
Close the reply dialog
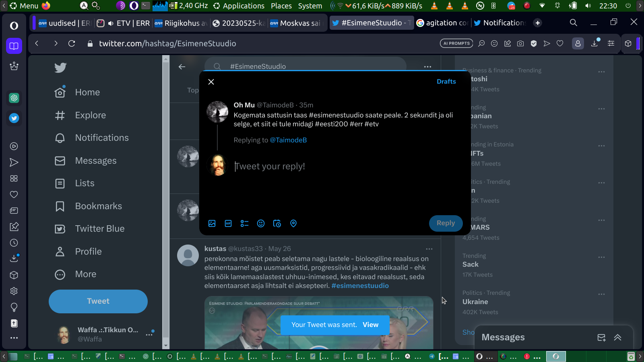pos(211,82)
